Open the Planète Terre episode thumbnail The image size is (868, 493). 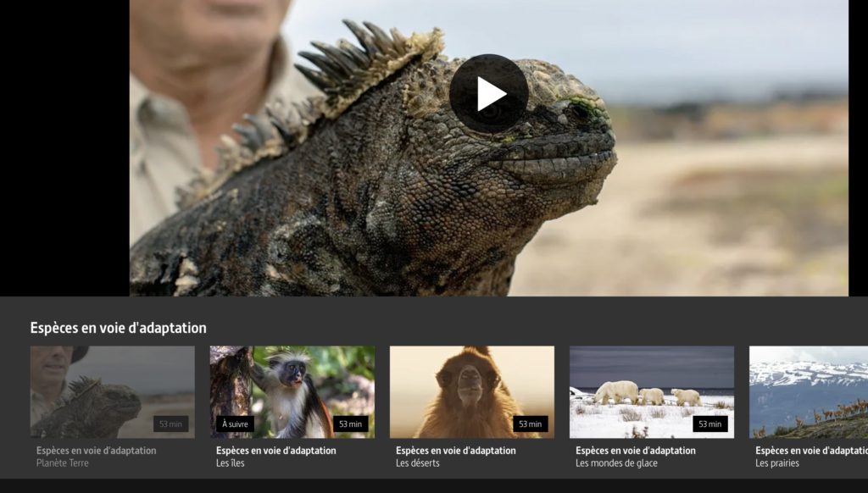pyautogui.click(x=113, y=392)
